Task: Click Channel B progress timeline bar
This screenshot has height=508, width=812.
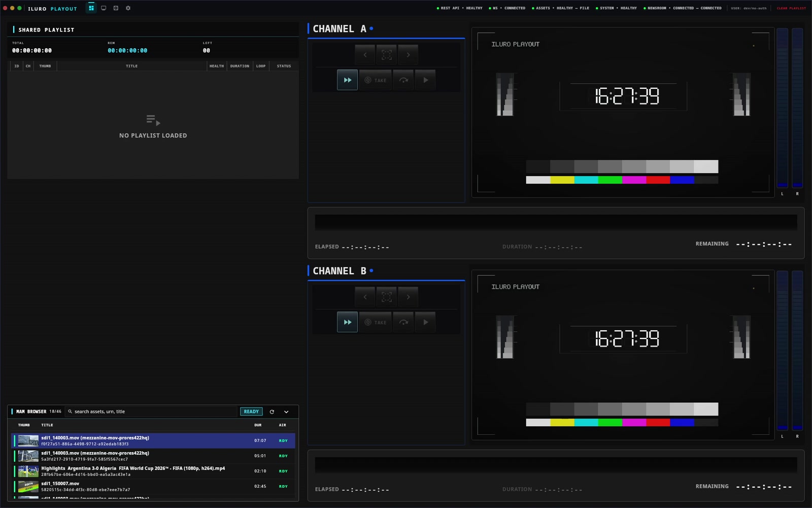Action: pos(556,465)
